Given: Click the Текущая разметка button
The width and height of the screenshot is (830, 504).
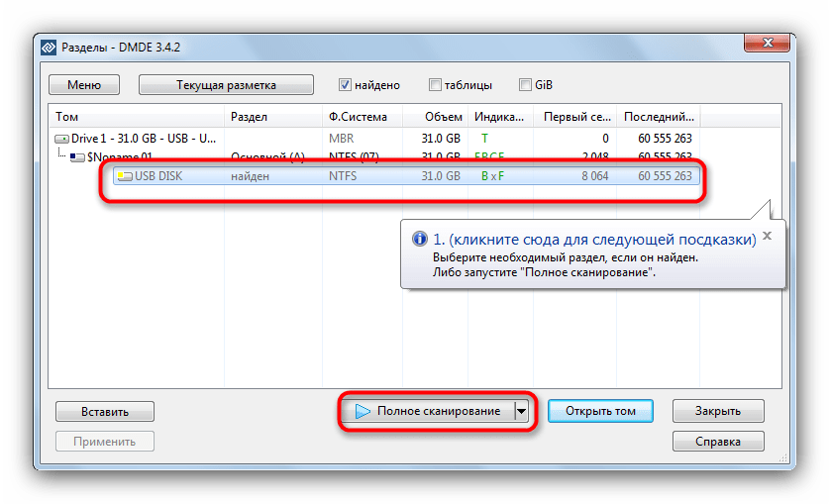Looking at the screenshot, I should click(226, 85).
